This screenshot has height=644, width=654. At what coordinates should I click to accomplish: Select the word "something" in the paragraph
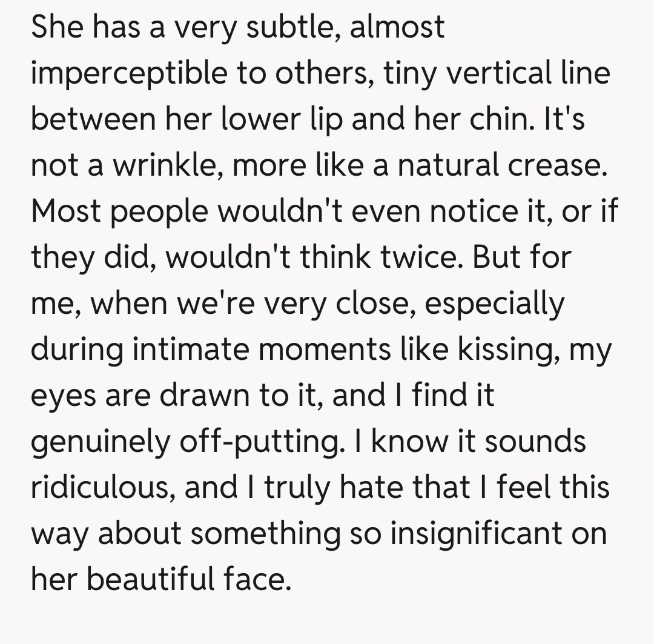tap(272, 534)
